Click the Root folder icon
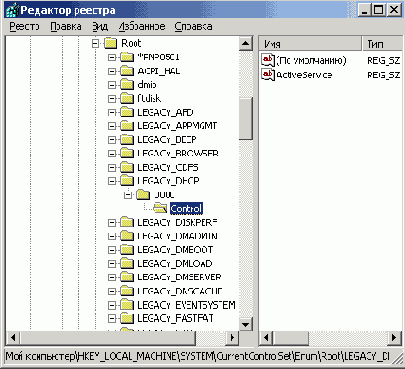Screen dimensions: 405x369 [x=110, y=43]
